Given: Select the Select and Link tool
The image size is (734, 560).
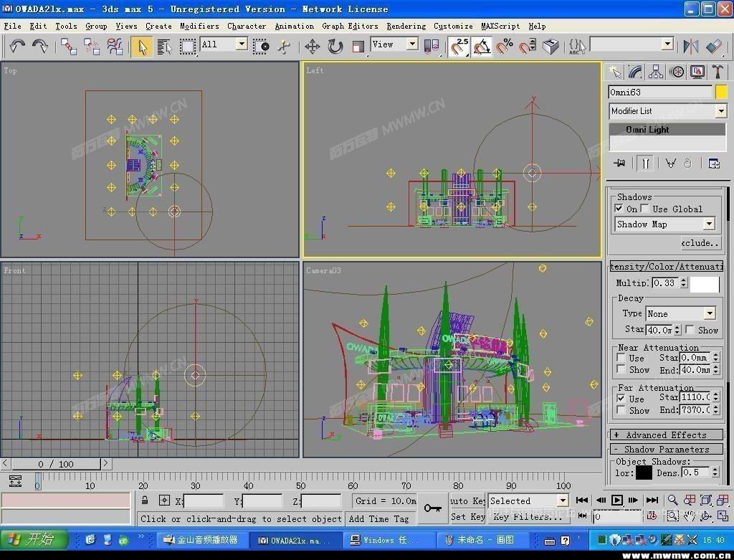Looking at the screenshot, I should (69, 47).
